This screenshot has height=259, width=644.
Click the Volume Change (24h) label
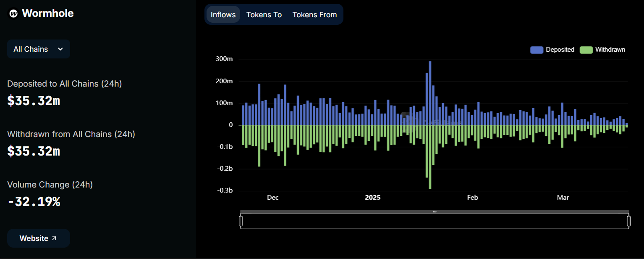pyautogui.click(x=50, y=185)
